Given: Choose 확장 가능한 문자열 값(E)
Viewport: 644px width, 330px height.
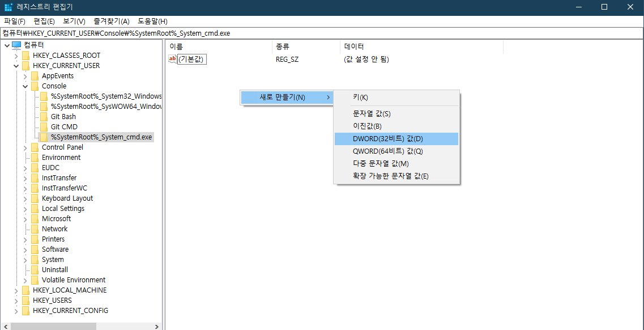Looking at the screenshot, I should point(396,176).
